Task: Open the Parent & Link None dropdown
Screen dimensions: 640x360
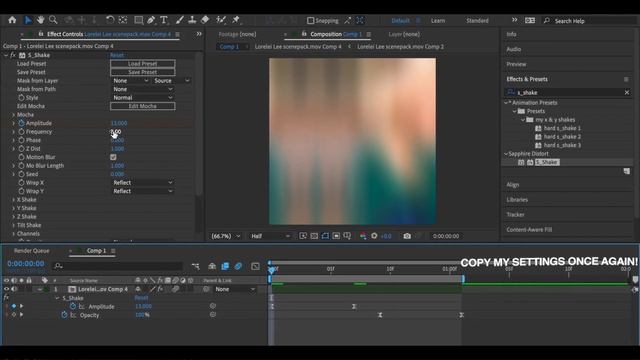Action: point(235,289)
